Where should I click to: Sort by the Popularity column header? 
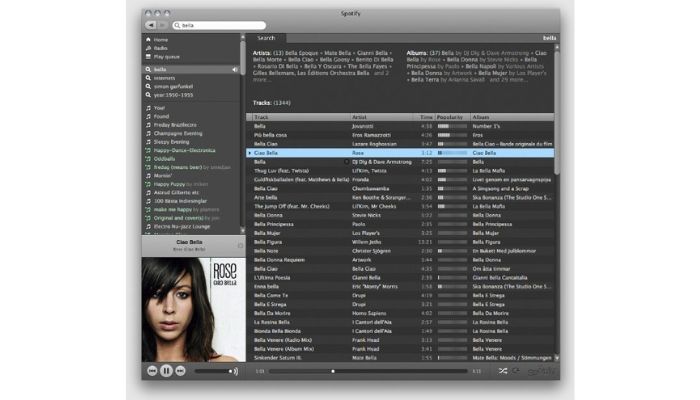click(x=453, y=117)
